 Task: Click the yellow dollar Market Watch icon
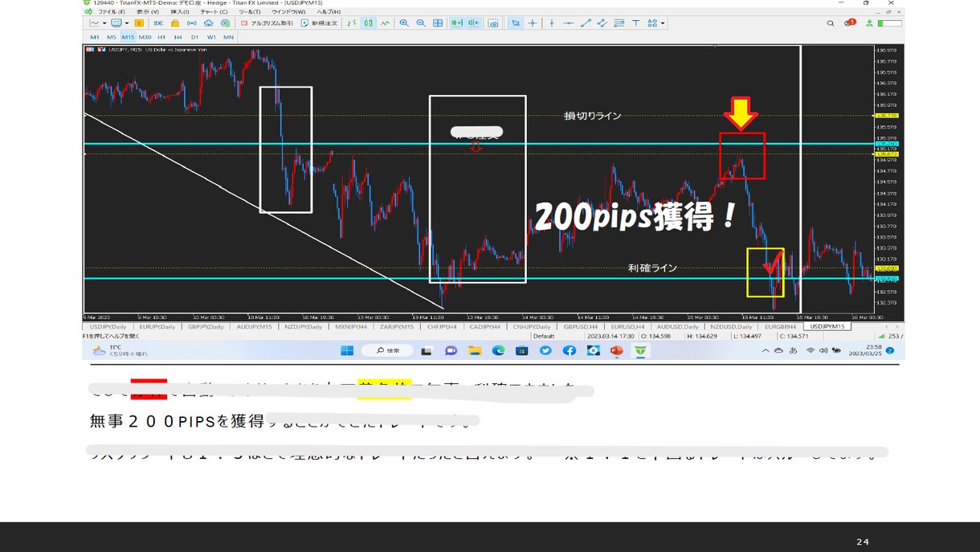pos(140,23)
